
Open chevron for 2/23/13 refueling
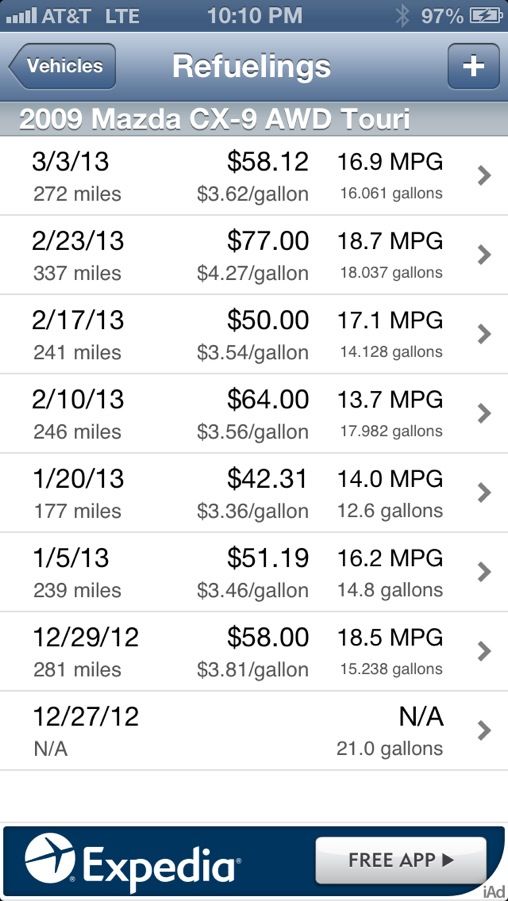pyautogui.click(x=484, y=255)
